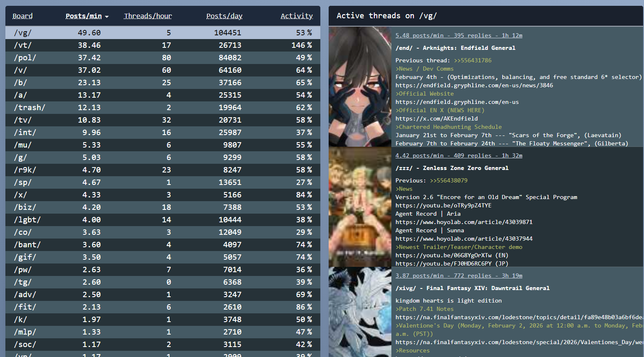This screenshot has width=644, height=357.
Task: Click the "/zzz/ - Zenless Zone Zero General" title
Action: (452, 168)
